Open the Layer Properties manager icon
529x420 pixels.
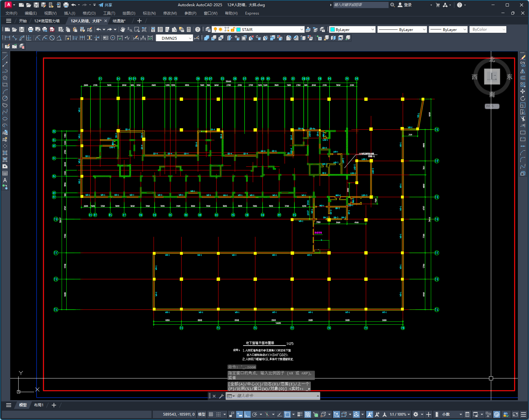click(208, 29)
